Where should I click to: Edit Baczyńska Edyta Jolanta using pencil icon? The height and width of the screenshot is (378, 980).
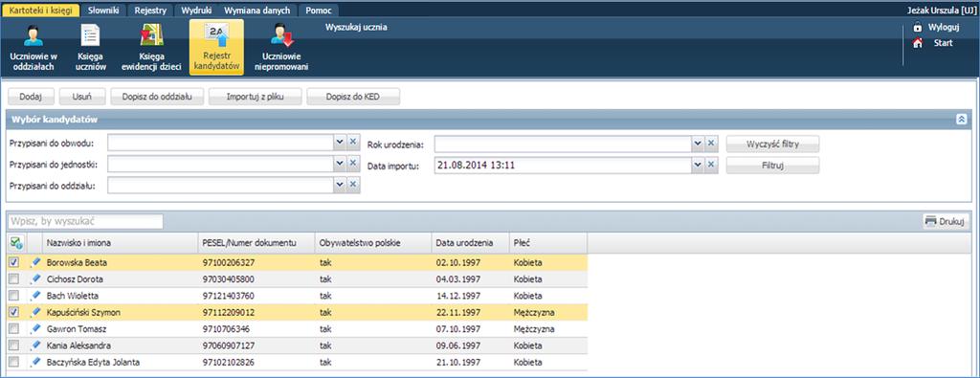click(35, 362)
